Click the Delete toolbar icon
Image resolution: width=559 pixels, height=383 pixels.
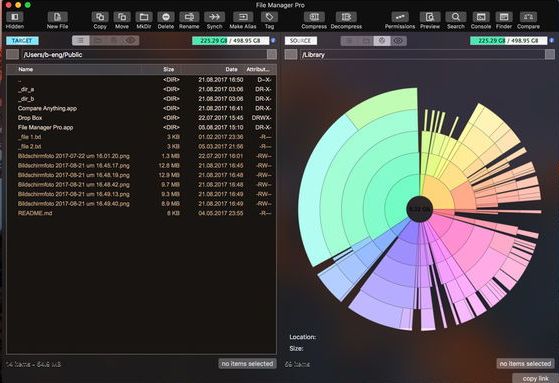(166, 17)
